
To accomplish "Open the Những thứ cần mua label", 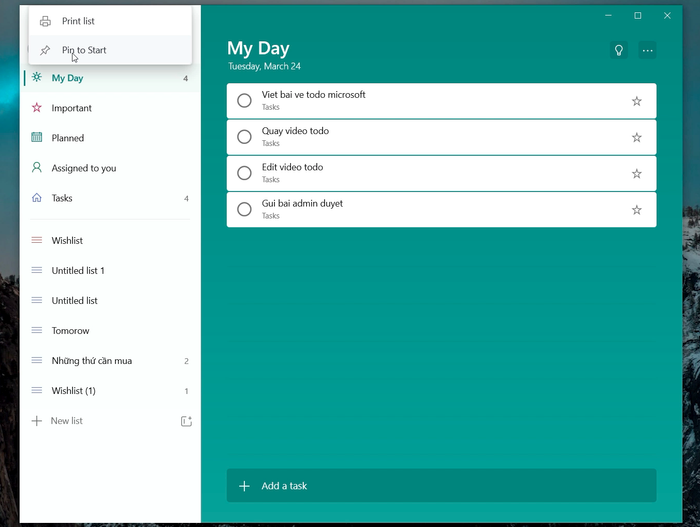I will [92, 360].
